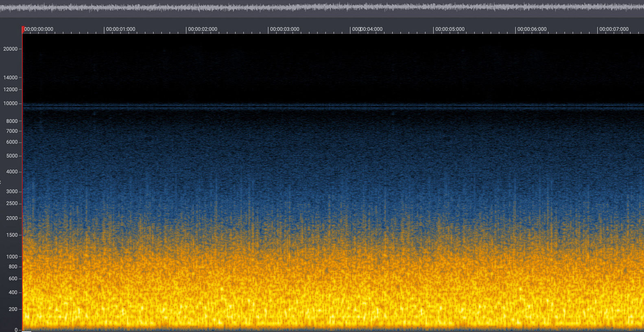Jump to 00:00:02:000 on the time ruler
The width and height of the screenshot is (644, 332).
[x=202, y=29]
